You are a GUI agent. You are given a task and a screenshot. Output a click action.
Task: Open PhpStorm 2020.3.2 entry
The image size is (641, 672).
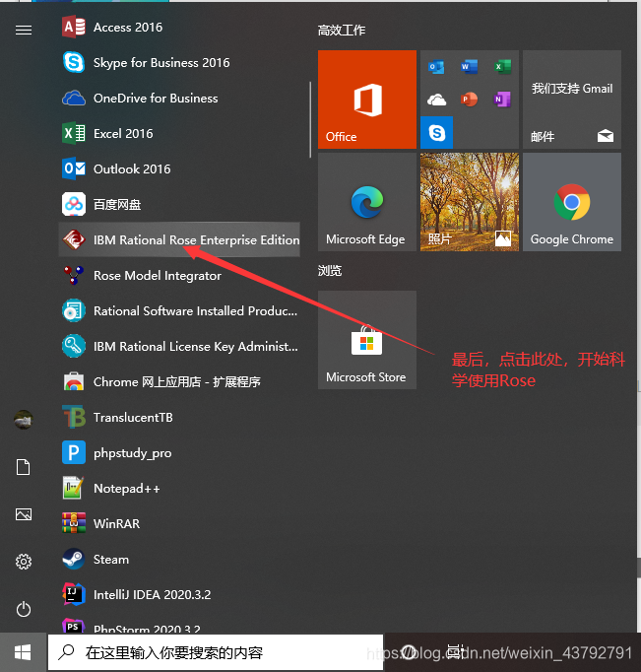click(179, 625)
